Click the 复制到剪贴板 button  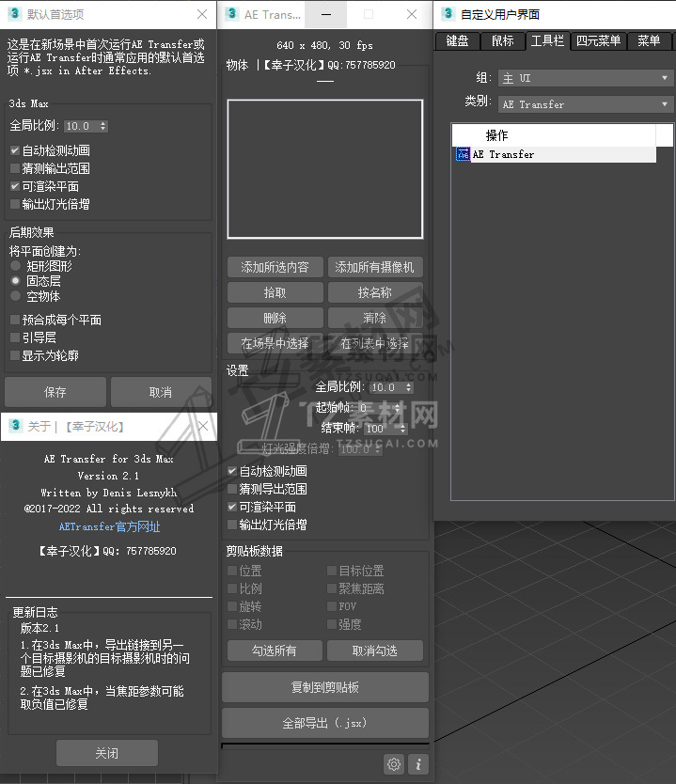[325, 687]
